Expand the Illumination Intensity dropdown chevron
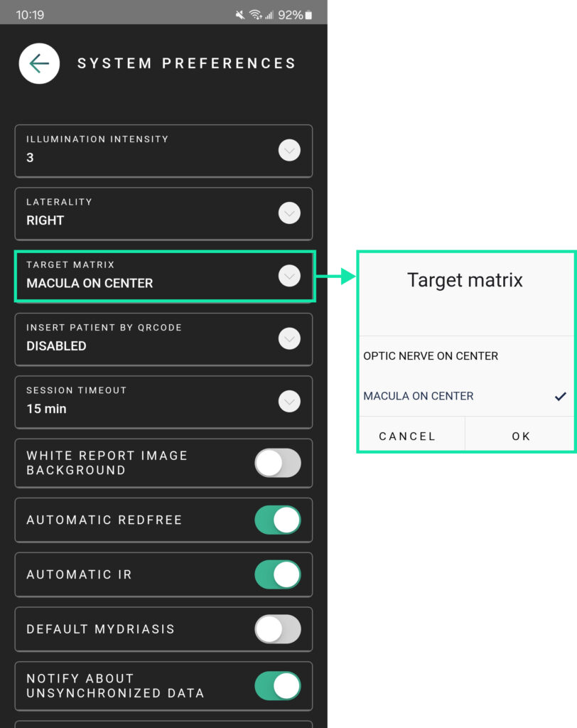This screenshot has width=577, height=728. 289,151
